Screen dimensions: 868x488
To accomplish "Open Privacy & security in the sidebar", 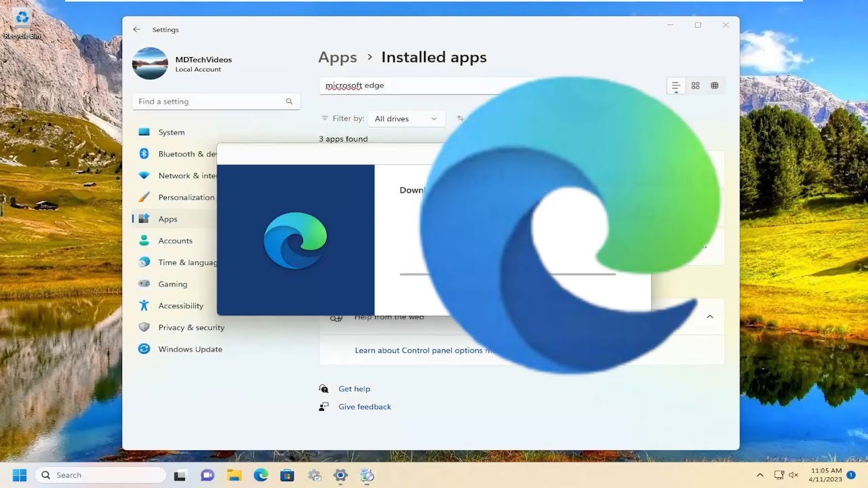I will click(x=216, y=327).
